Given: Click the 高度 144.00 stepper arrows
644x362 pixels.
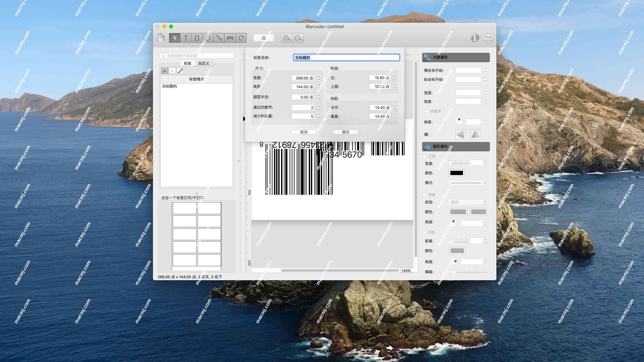Looking at the screenshot, I should (319, 87).
